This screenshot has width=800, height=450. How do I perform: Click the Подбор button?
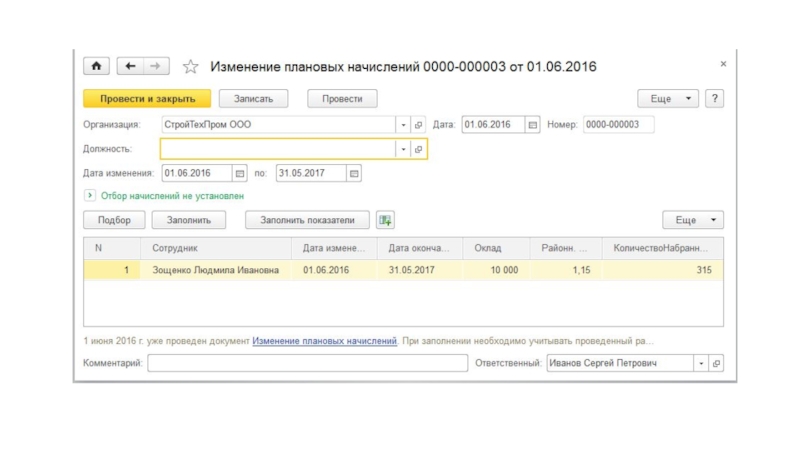click(114, 220)
